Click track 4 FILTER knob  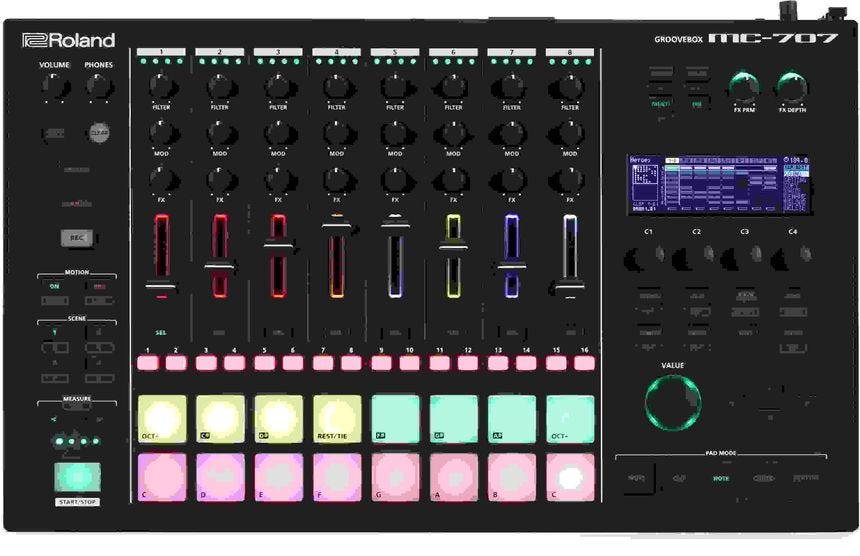click(337, 87)
